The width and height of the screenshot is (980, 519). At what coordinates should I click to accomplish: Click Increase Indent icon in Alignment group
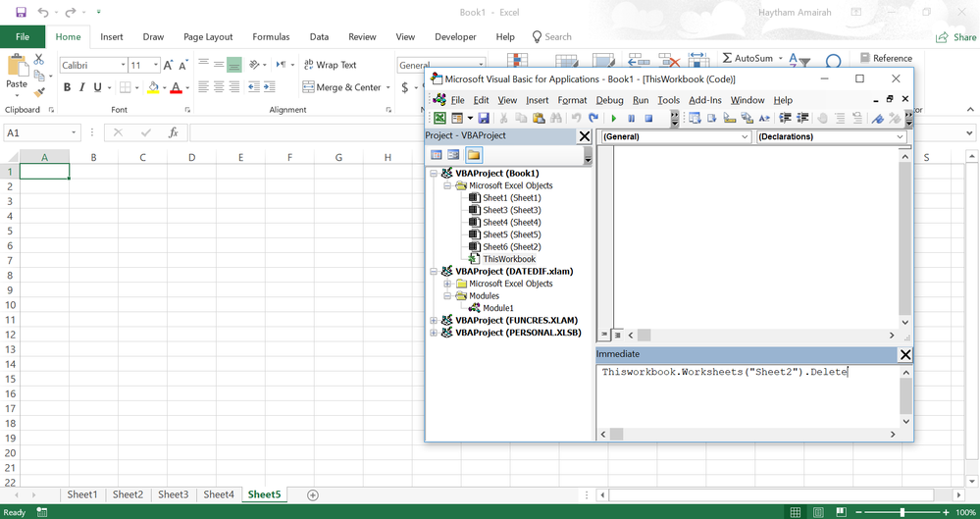coord(270,87)
